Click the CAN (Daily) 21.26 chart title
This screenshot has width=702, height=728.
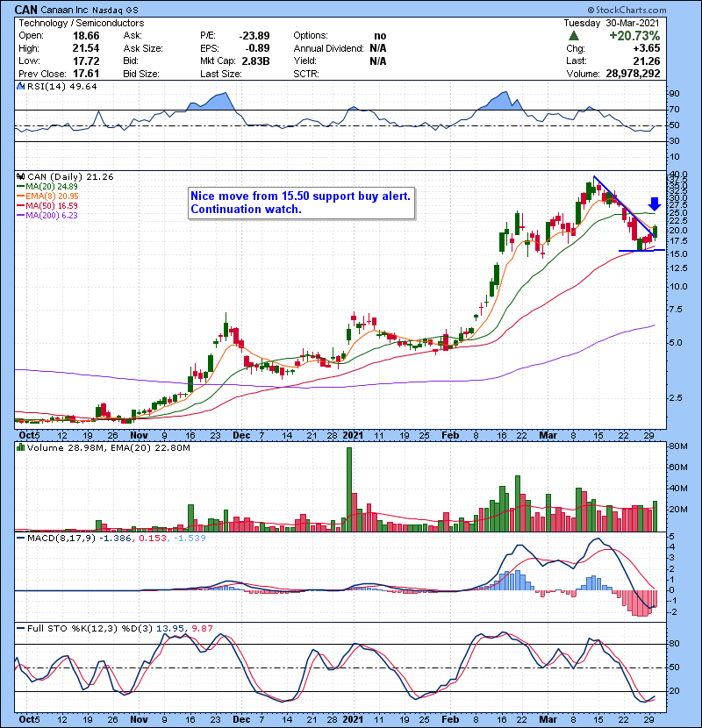pyautogui.click(x=70, y=176)
